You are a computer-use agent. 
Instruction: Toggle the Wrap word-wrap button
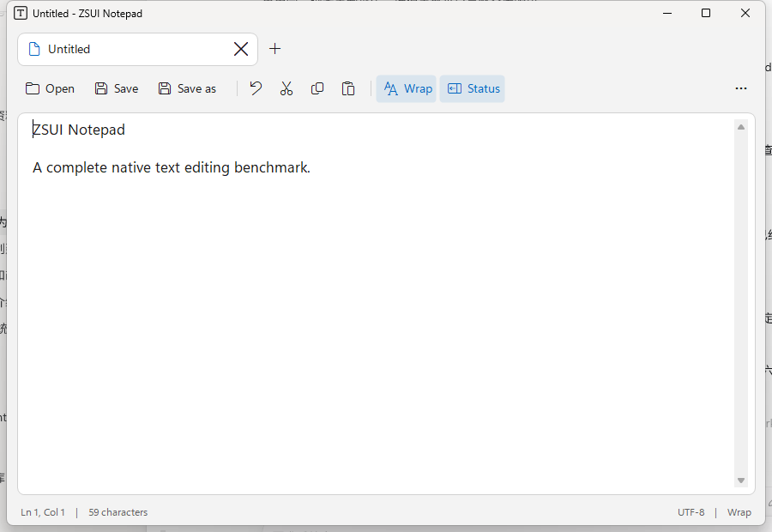click(407, 88)
